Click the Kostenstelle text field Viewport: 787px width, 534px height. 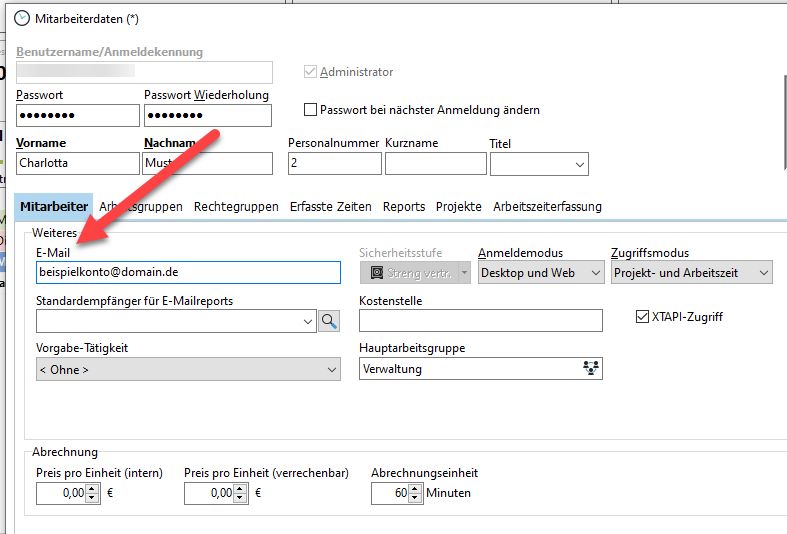480,321
